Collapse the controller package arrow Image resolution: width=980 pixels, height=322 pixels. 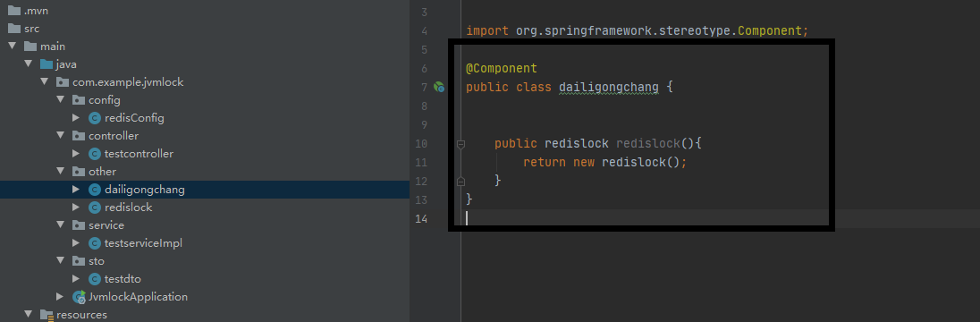61,136
